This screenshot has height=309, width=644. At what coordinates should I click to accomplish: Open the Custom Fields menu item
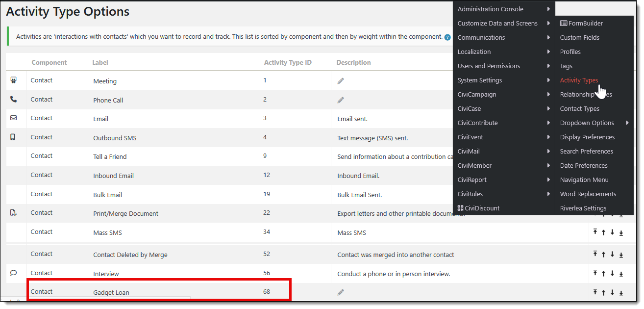tap(579, 37)
